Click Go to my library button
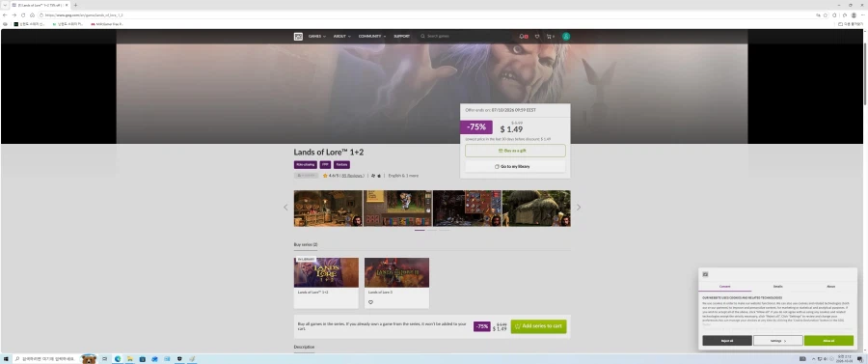The height and width of the screenshot is (364, 868). [x=515, y=166]
